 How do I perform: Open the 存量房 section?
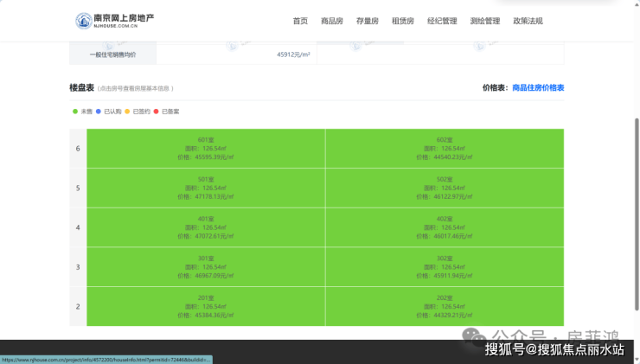point(367,21)
